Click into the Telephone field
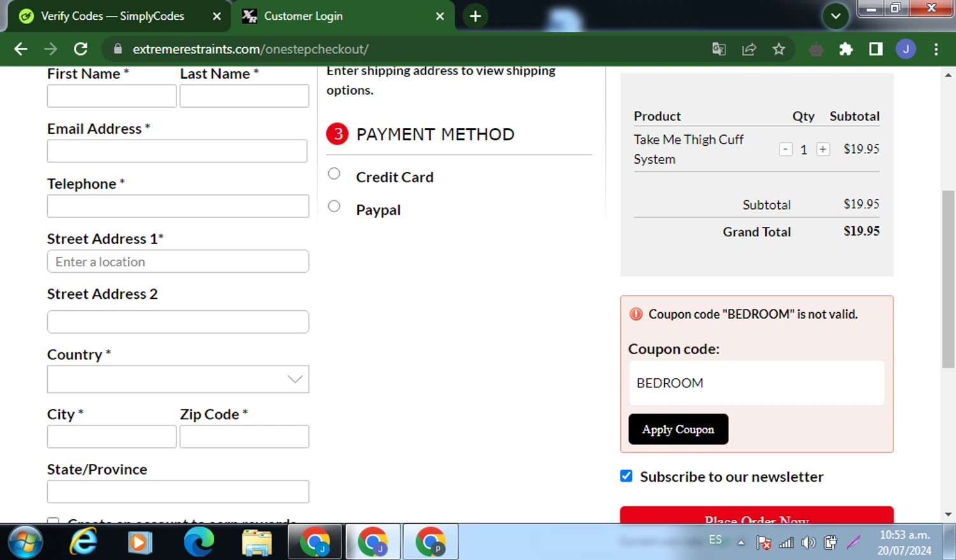956x560 pixels. coord(178,206)
